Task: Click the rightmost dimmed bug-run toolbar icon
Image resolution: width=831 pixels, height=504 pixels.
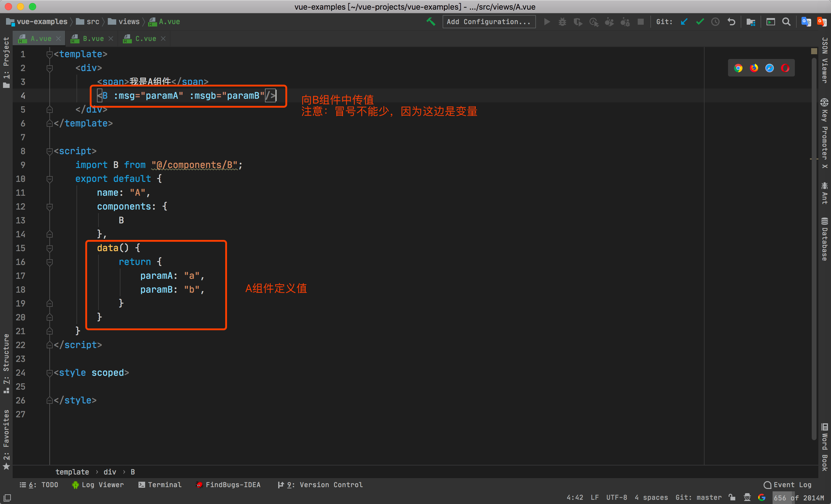Action: (x=625, y=22)
